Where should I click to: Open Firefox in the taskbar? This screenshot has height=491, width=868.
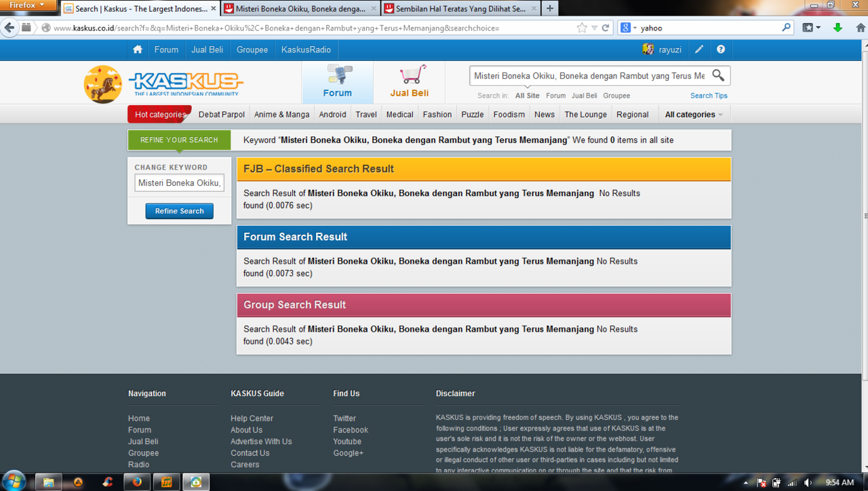pyautogui.click(x=137, y=482)
